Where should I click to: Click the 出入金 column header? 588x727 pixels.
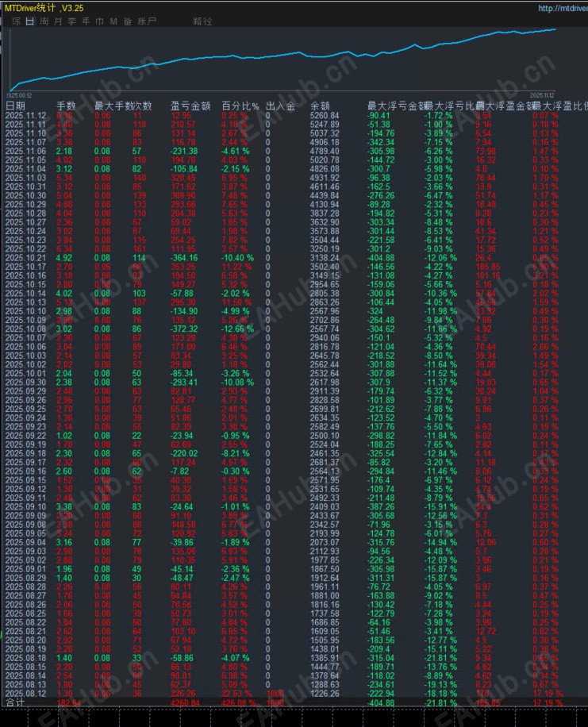[281, 106]
